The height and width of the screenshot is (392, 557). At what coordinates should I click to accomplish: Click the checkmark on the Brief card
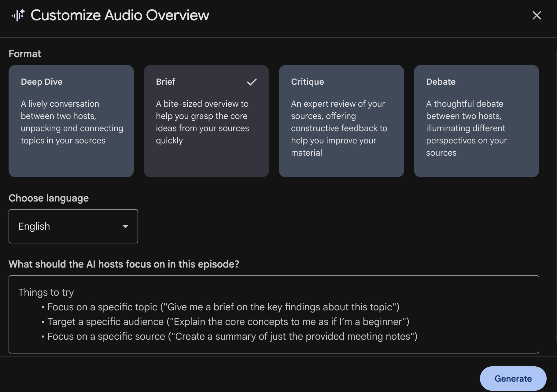pyautogui.click(x=252, y=82)
